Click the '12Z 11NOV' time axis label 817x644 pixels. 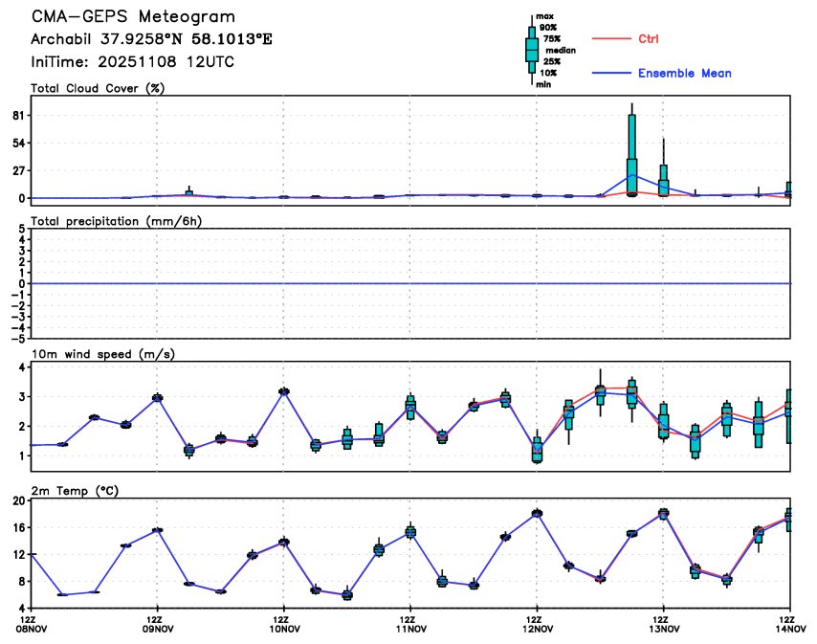tap(410, 624)
